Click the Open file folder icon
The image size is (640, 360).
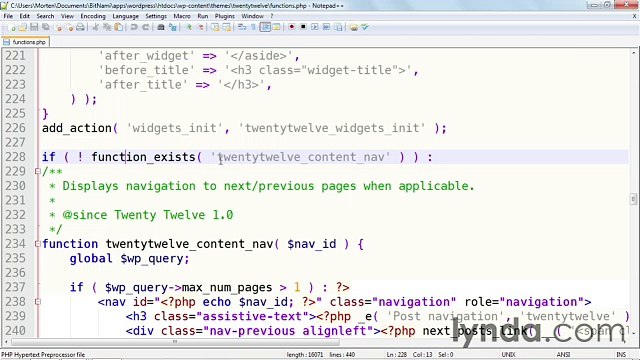click(22, 27)
